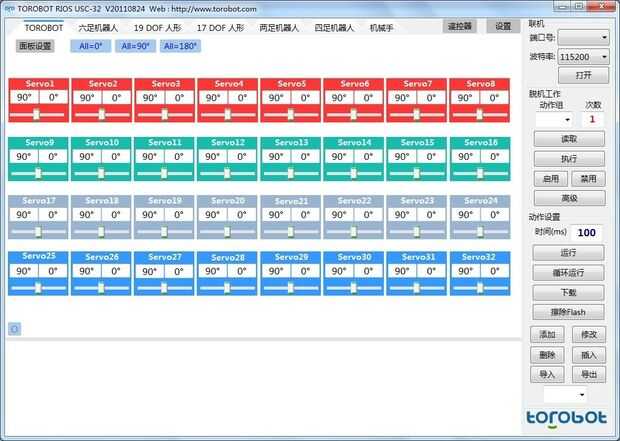Screen dimensions: 620x441
Task: Click the 次数 field showing 1
Action: (592, 119)
